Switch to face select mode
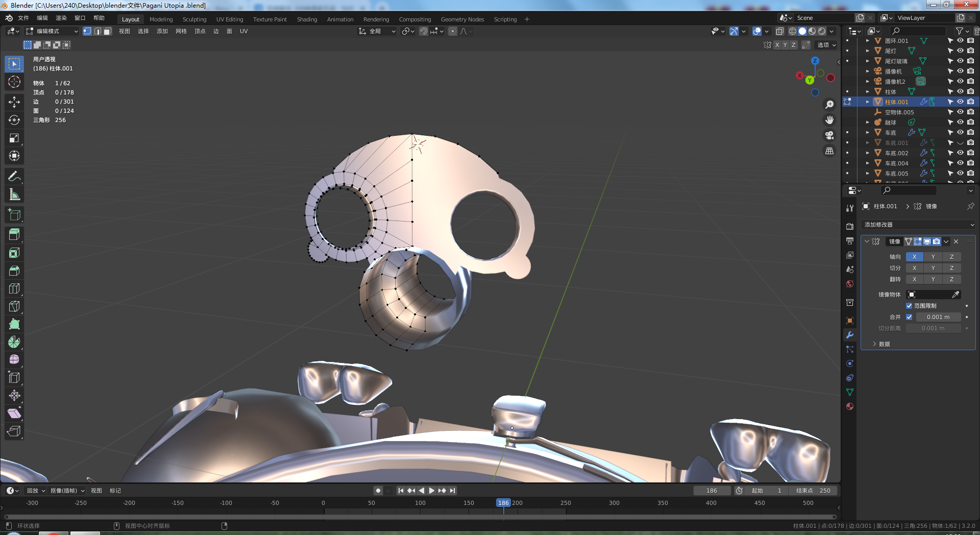The image size is (980, 535). (107, 31)
